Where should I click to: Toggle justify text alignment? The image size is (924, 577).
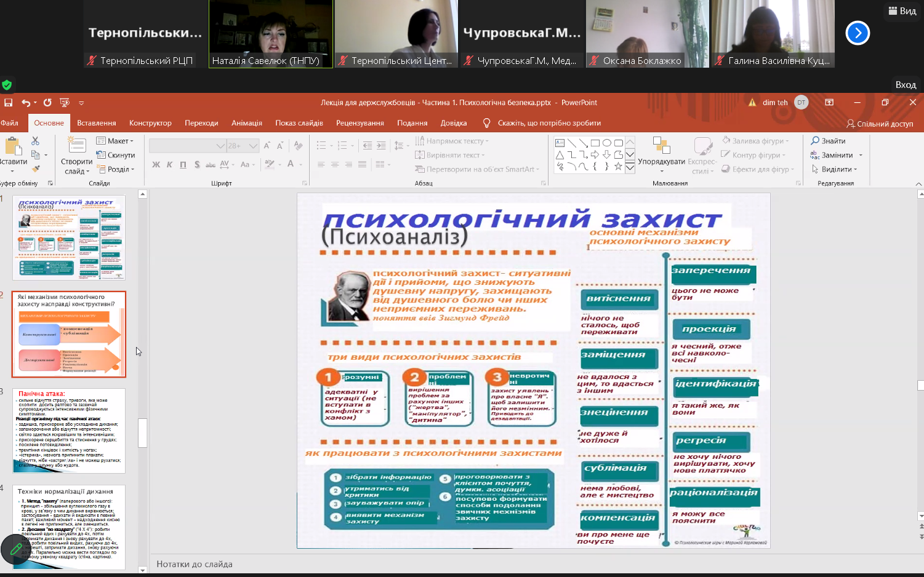point(362,164)
